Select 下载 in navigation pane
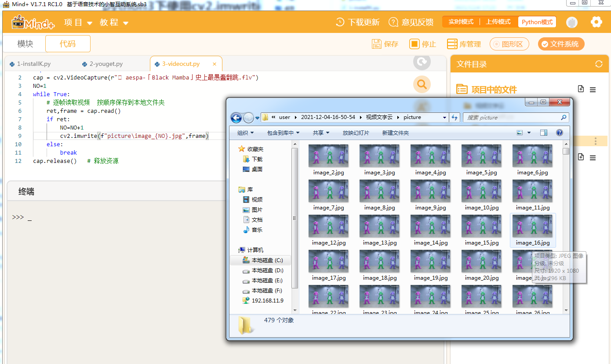Image resolution: width=611 pixels, height=364 pixels. coord(253,159)
